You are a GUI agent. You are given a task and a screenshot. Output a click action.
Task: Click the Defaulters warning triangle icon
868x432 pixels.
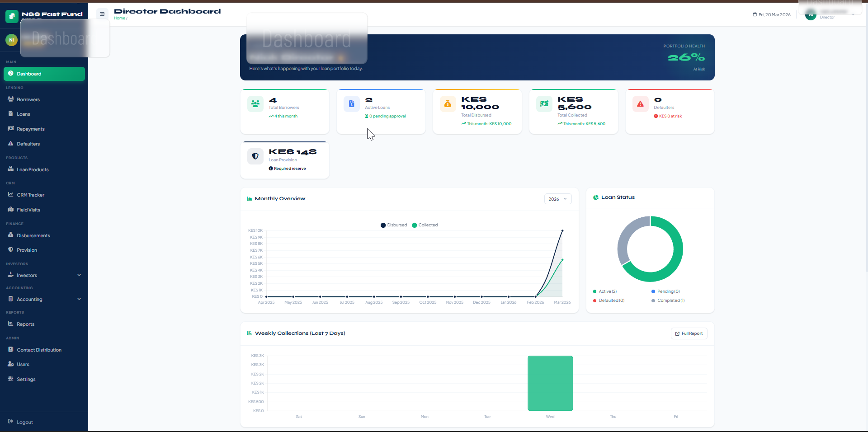click(x=640, y=103)
